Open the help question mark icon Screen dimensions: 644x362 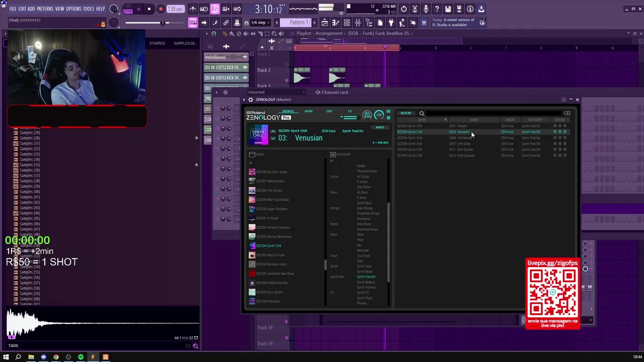coord(437,9)
